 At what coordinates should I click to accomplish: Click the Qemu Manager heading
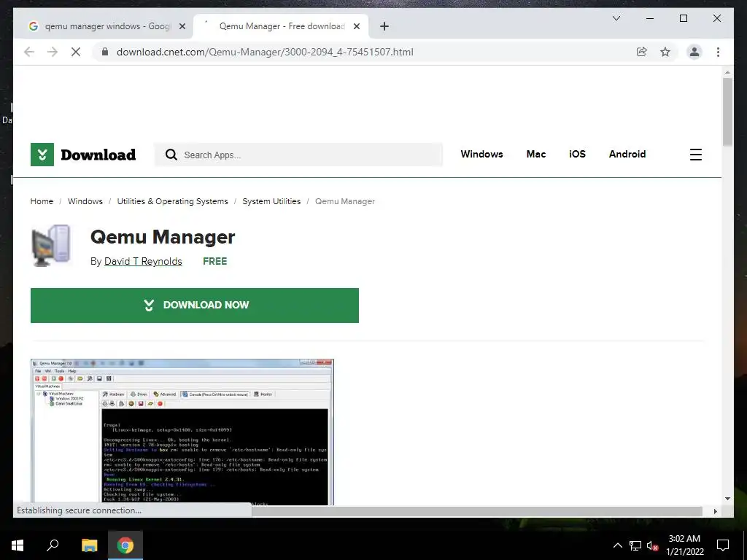(163, 237)
